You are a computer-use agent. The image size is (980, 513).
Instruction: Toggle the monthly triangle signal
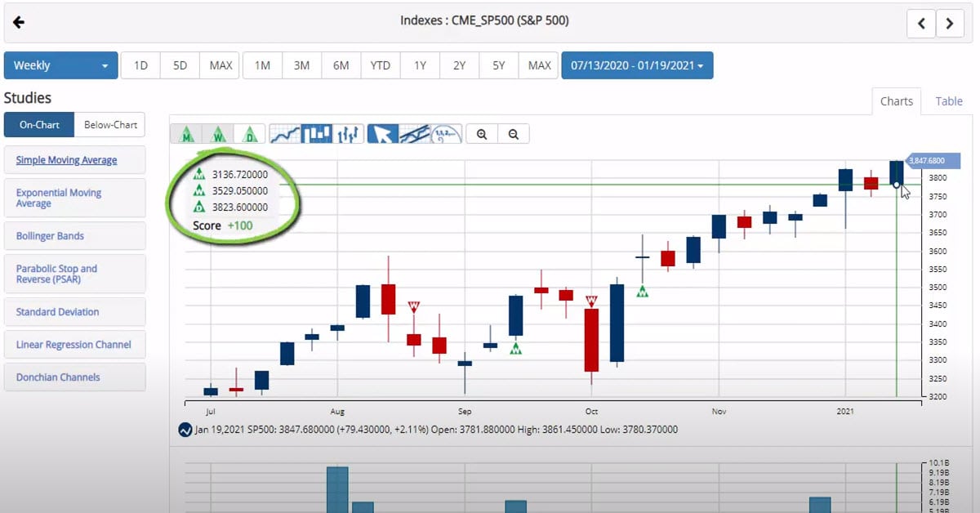click(x=186, y=134)
